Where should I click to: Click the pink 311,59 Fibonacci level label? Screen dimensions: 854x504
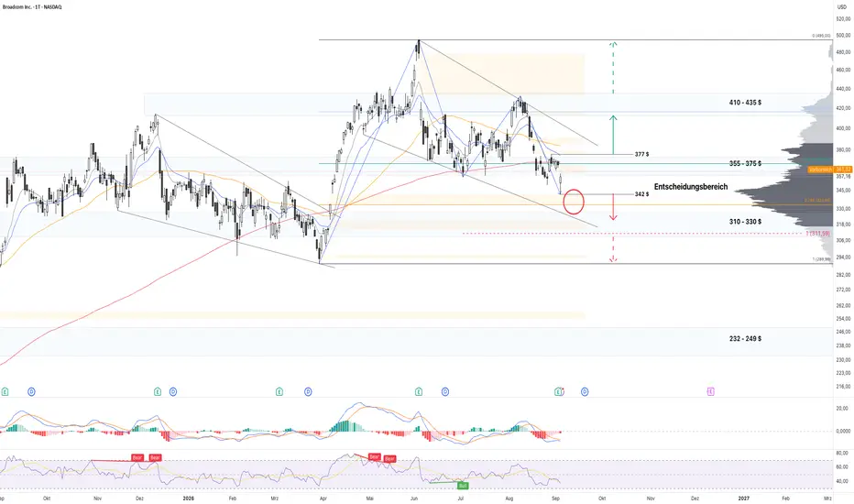point(818,233)
